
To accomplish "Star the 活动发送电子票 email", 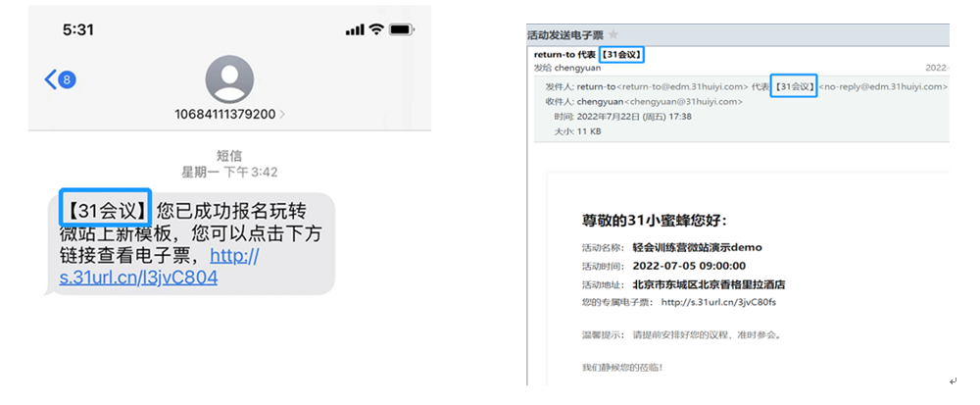I will 613,33.
